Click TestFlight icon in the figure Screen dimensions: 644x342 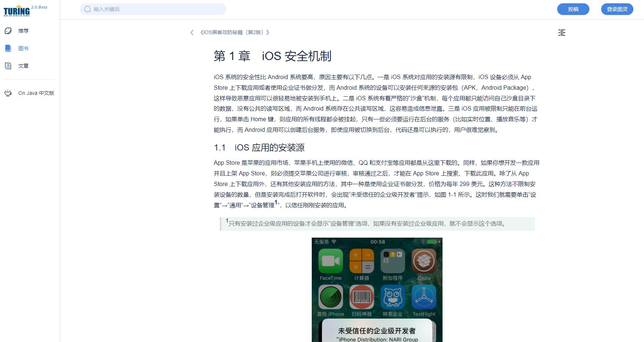(x=424, y=297)
